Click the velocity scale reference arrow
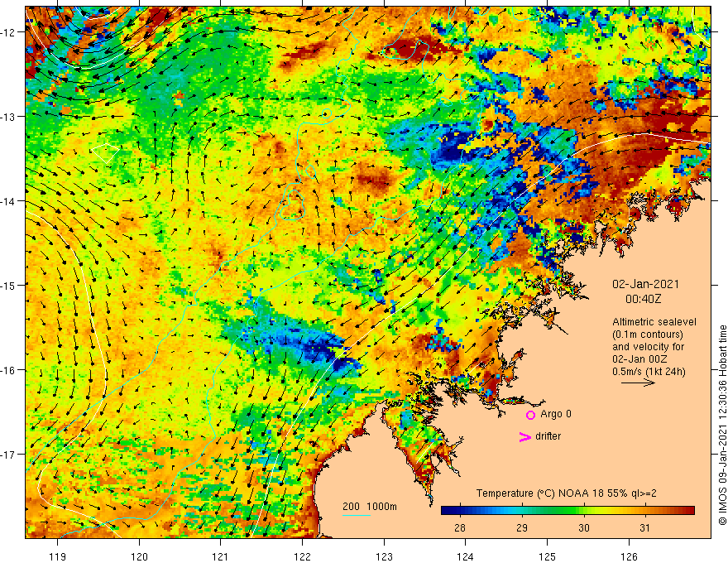Image resolution: width=728 pixels, height=563 pixels. [638, 383]
